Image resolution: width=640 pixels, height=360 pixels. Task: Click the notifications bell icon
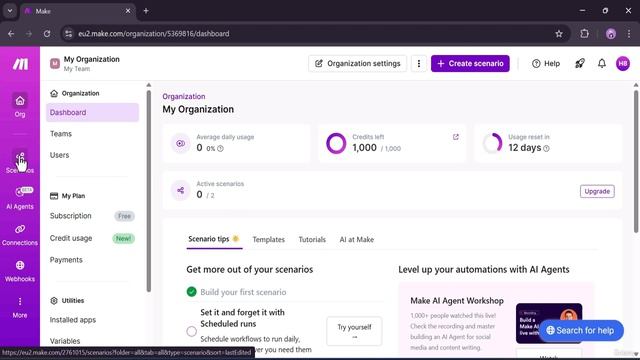click(602, 63)
